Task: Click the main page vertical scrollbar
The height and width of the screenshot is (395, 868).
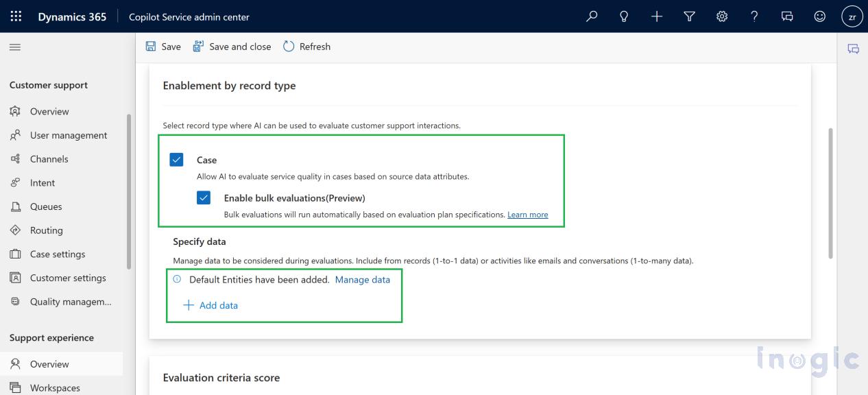Action: (831, 192)
